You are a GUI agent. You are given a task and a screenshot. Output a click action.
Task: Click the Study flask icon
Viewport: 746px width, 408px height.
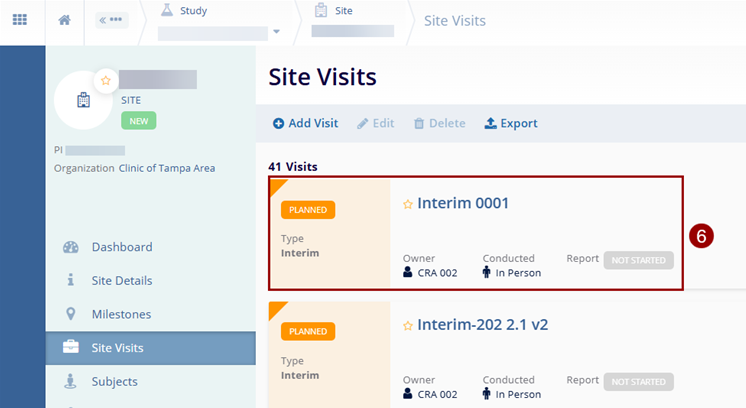point(166,11)
